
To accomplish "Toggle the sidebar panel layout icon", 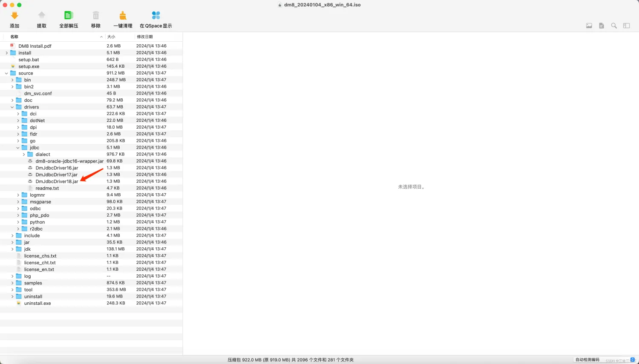I will pyautogui.click(x=626, y=26).
